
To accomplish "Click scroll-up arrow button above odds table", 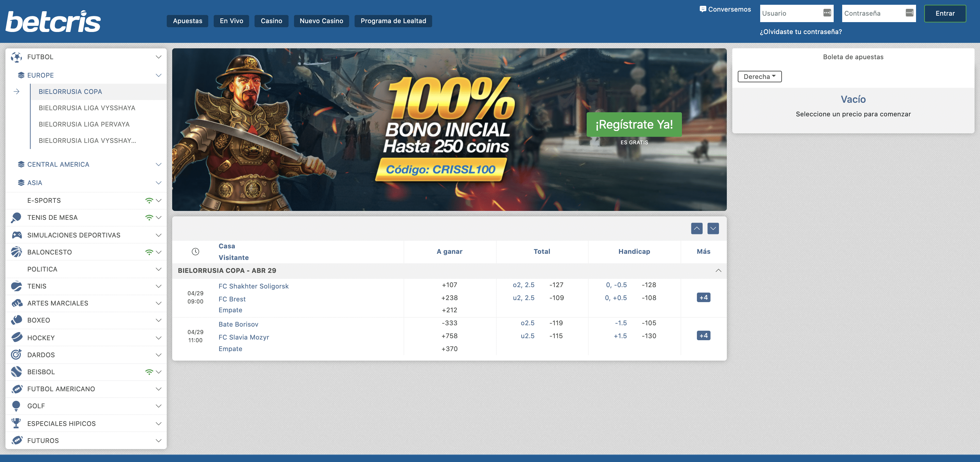I will click(x=697, y=229).
